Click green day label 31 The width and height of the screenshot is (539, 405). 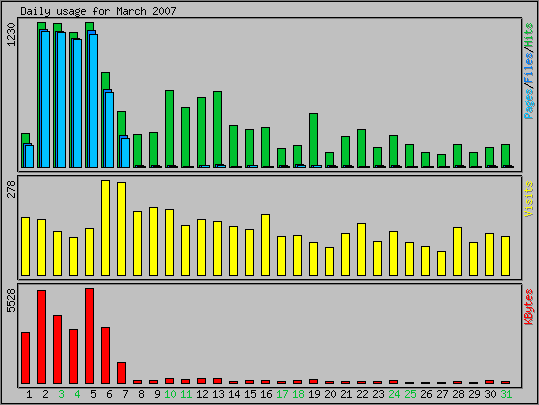click(x=506, y=394)
